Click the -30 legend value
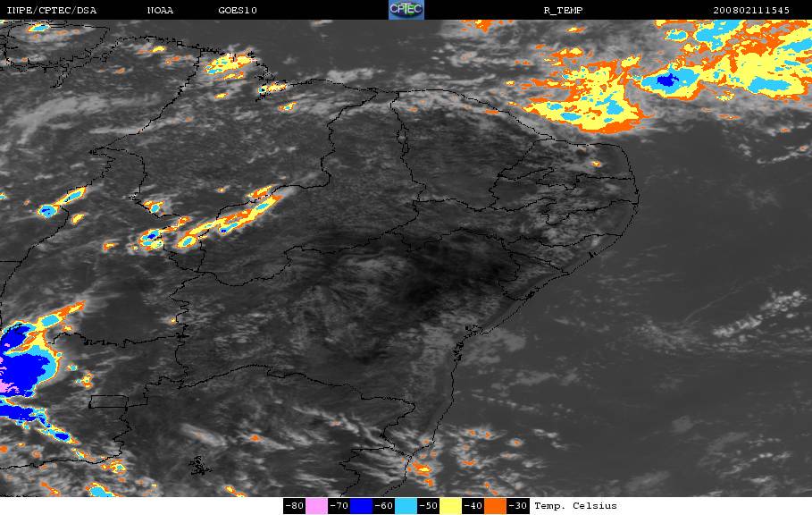The width and height of the screenshot is (812, 515). [517, 506]
